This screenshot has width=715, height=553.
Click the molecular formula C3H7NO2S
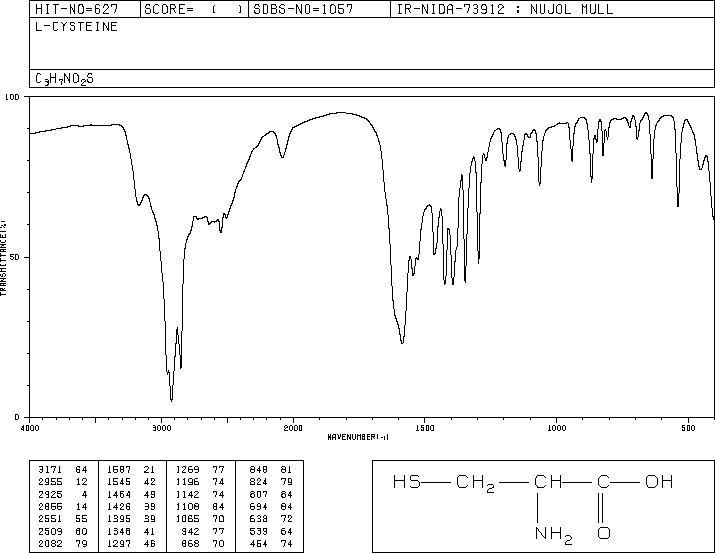(64, 79)
